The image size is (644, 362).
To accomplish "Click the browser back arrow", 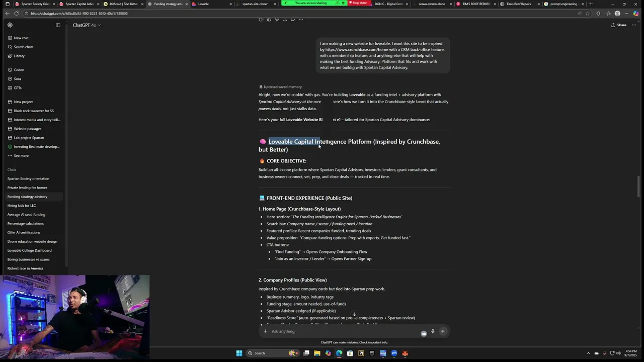I will coord(8,14).
